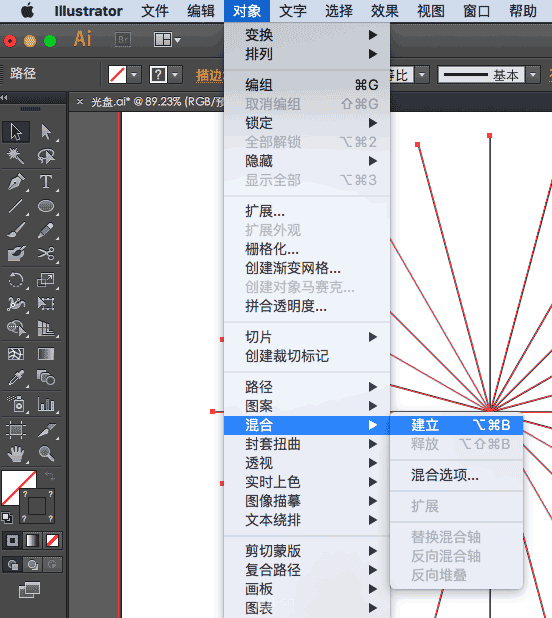Select the Hand tool
This screenshot has height=618, width=552.
[16, 454]
